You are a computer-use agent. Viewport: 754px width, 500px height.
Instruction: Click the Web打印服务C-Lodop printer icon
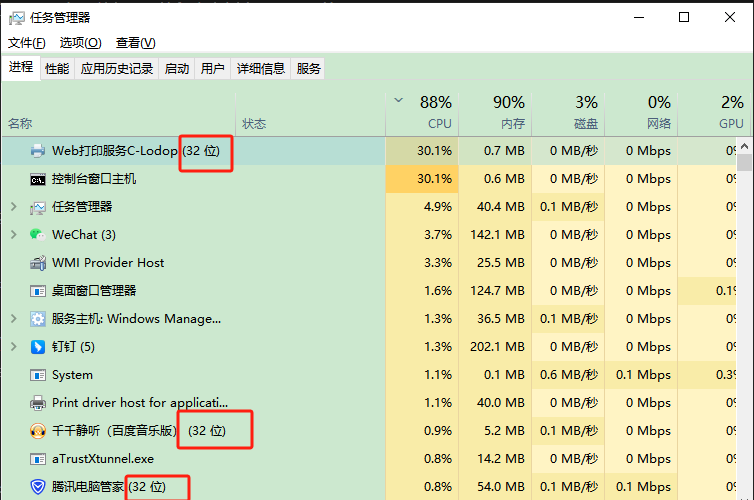38,151
